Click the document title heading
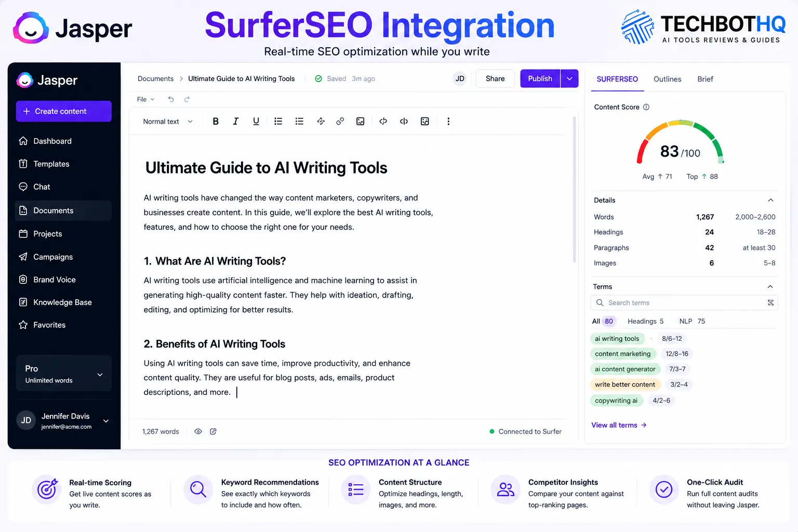Viewport: 798px width, 532px height. pos(266,168)
